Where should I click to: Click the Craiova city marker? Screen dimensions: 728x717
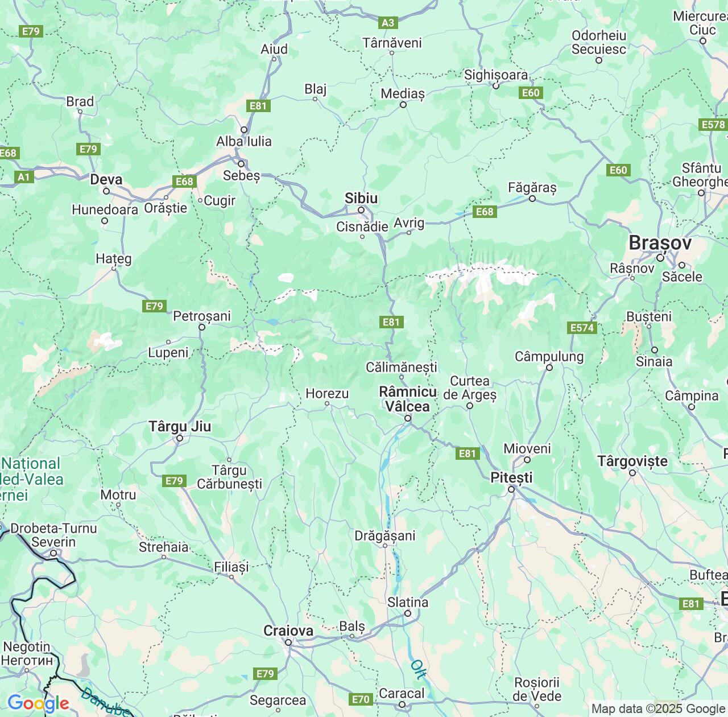click(288, 642)
